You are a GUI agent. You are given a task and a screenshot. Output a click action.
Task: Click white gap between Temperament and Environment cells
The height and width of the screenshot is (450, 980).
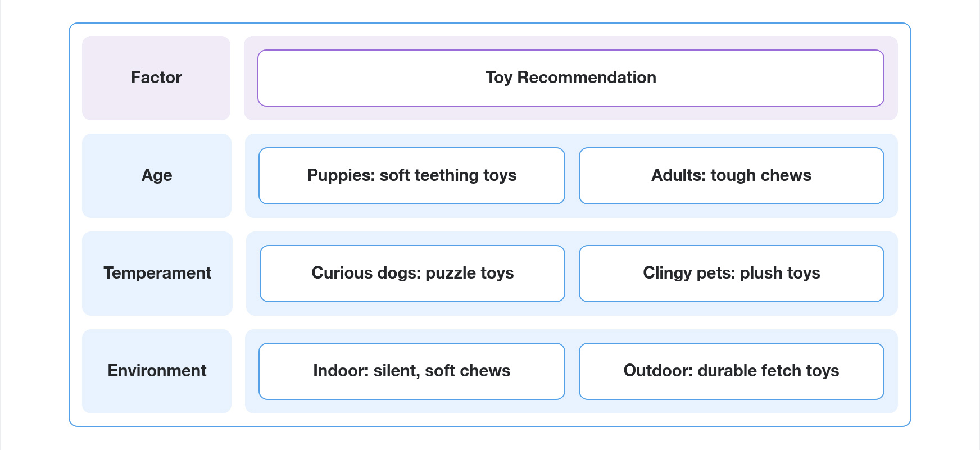[x=157, y=322]
